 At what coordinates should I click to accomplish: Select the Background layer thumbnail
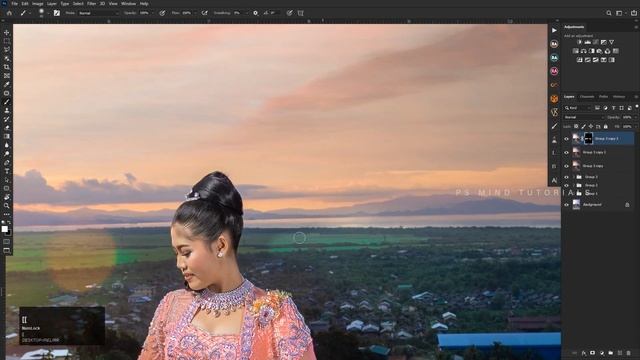pos(576,204)
